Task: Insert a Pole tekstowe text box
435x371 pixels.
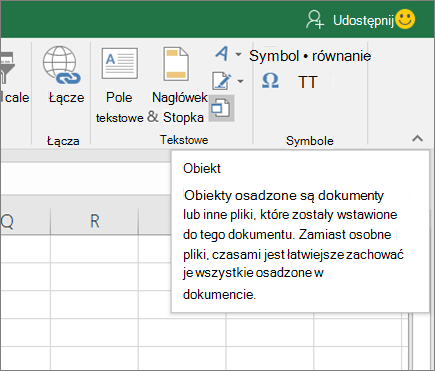Action: pyautogui.click(x=119, y=85)
